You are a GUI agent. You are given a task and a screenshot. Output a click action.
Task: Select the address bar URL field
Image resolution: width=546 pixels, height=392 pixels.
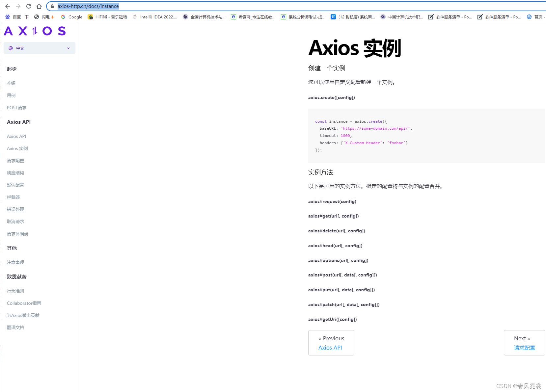click(x=296, y=6)
